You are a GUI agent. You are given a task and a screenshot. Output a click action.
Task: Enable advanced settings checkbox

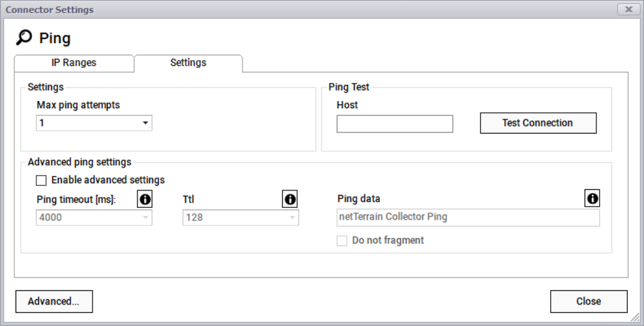point(41,181)
